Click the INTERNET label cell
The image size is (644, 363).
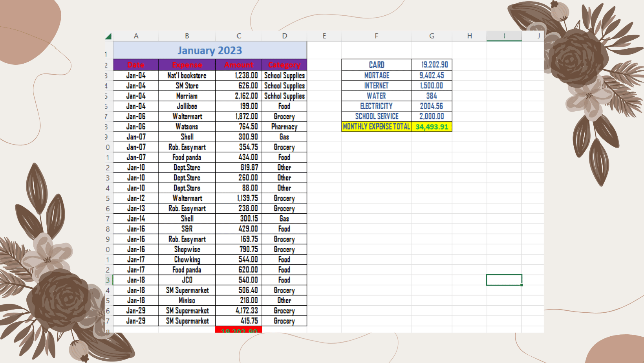point(376,86)
